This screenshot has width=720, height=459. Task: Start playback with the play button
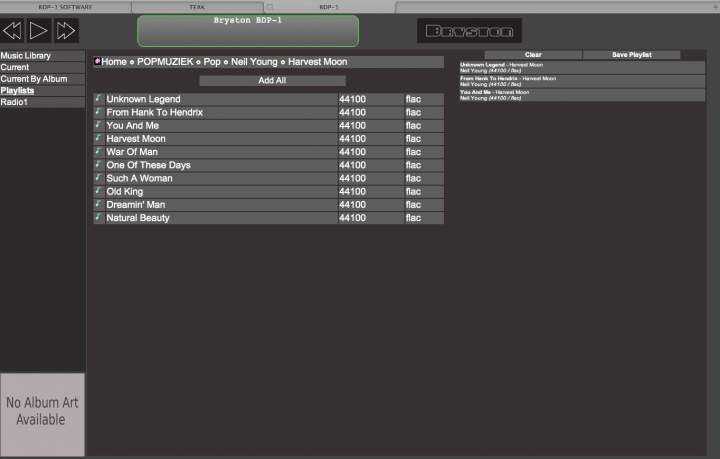[x=39, y=31]
